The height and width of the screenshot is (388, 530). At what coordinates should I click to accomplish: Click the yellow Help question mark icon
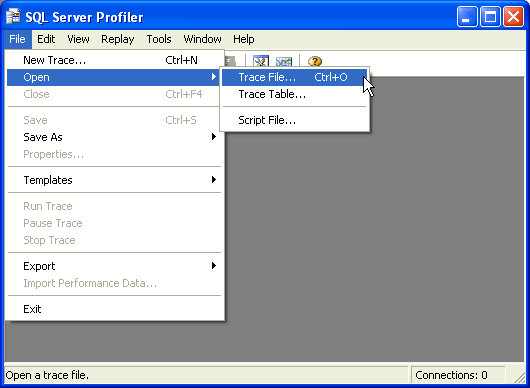(315, 61)
